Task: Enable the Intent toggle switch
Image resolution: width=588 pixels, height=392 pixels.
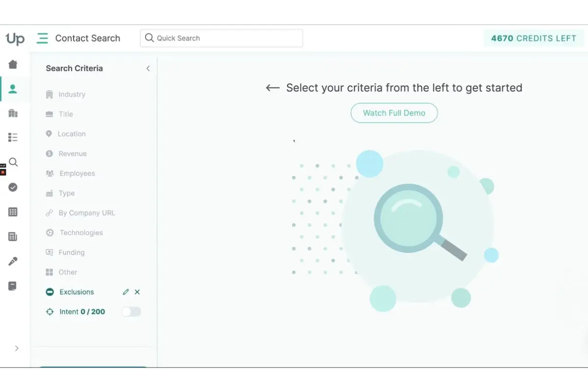Action: [x=131, y=312]
